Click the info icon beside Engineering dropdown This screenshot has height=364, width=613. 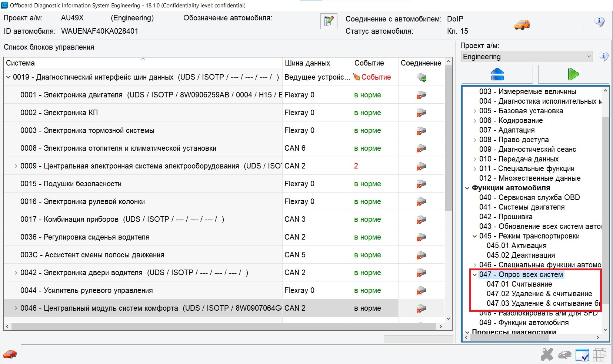[x=604, y=57]
